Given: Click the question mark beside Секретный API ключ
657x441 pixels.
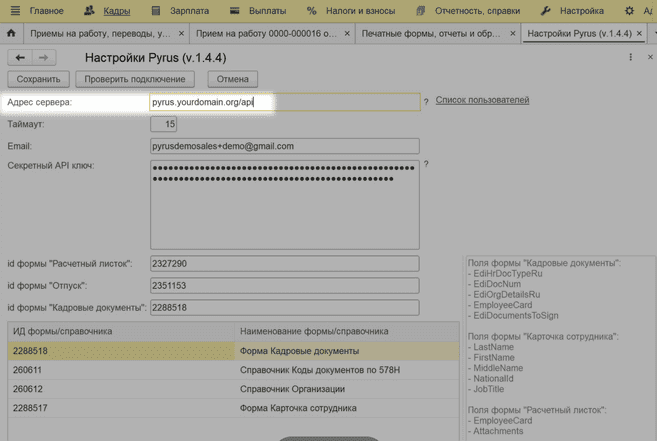Looking at the screenshot, I should tap(426, 165).
